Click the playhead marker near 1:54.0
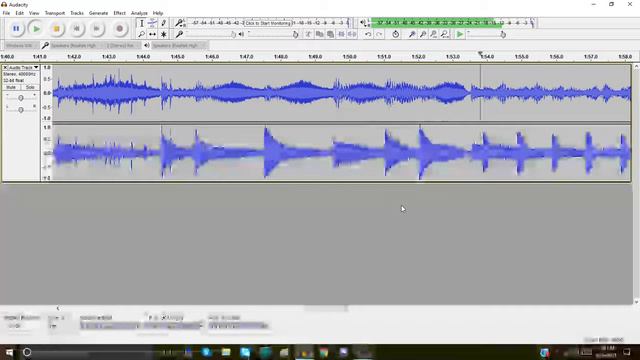640x360 pixels. pos(480,54)
